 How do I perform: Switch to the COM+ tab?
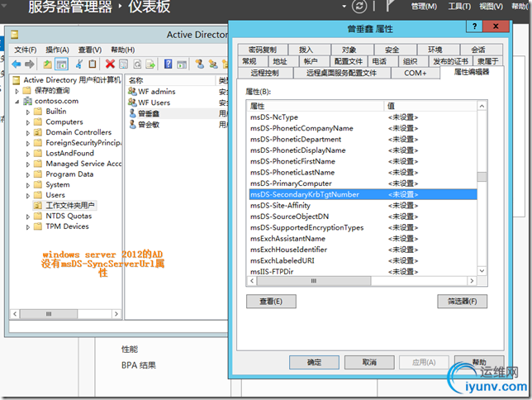pyautogui.click(x=415, y=73)
